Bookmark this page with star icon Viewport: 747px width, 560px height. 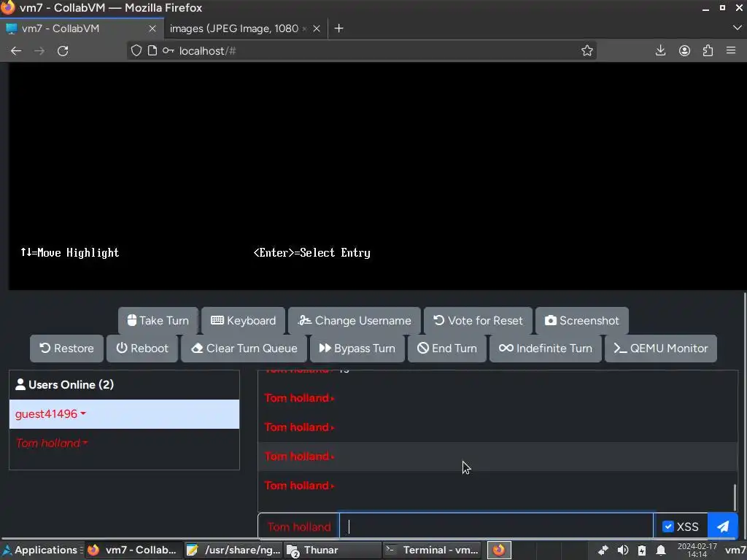pyautogui.click(x=587, y=51)
